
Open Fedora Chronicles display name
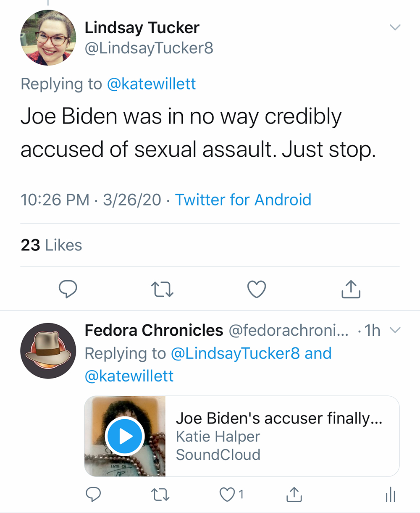154,331
